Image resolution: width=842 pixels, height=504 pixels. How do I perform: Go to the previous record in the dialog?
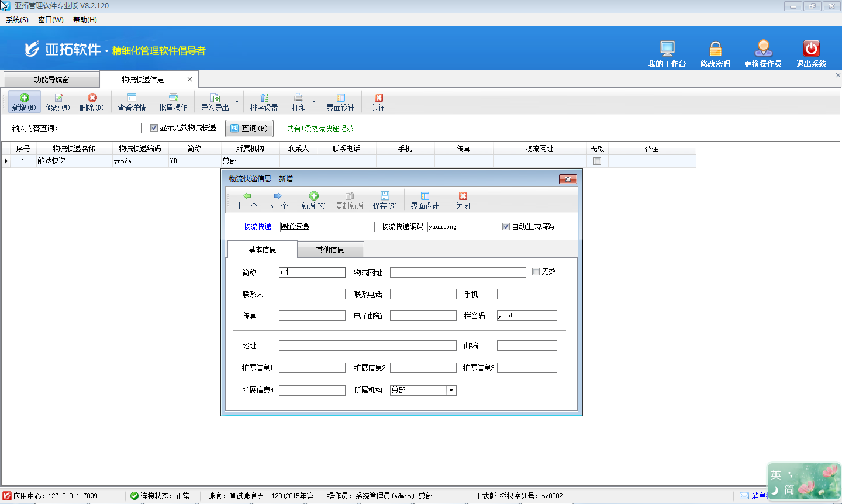[247, 196]
